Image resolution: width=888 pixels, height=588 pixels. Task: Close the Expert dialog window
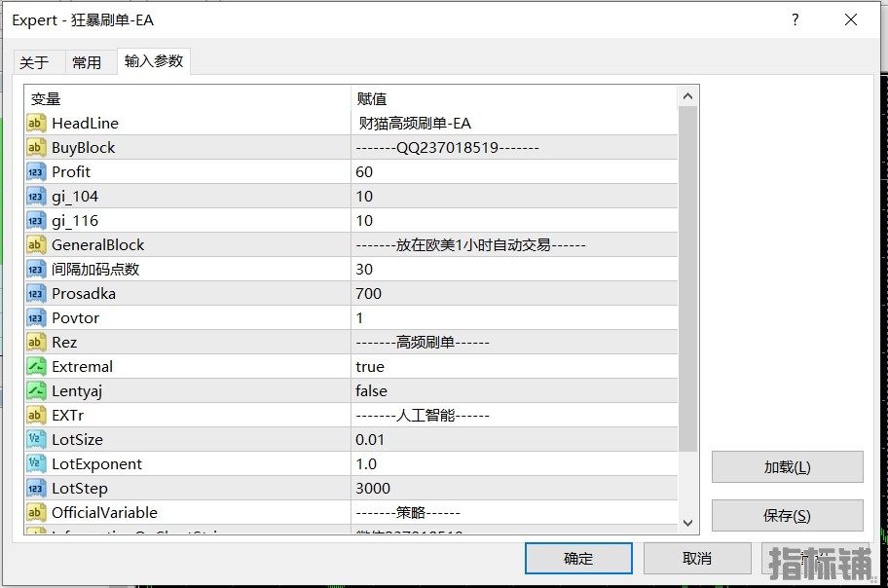851,19
